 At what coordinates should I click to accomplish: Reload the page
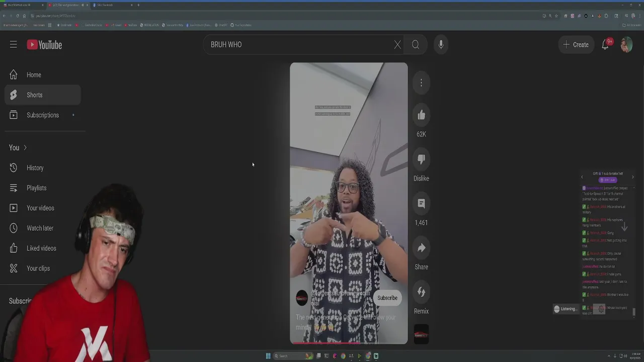pyautogui.click(x=17, y=16)
